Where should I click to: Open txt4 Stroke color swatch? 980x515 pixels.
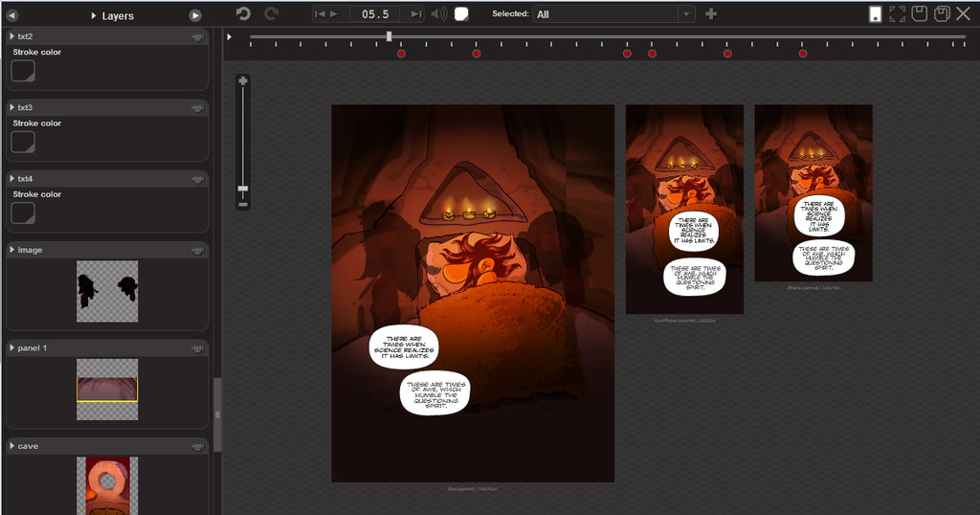[x=23, y=213]
